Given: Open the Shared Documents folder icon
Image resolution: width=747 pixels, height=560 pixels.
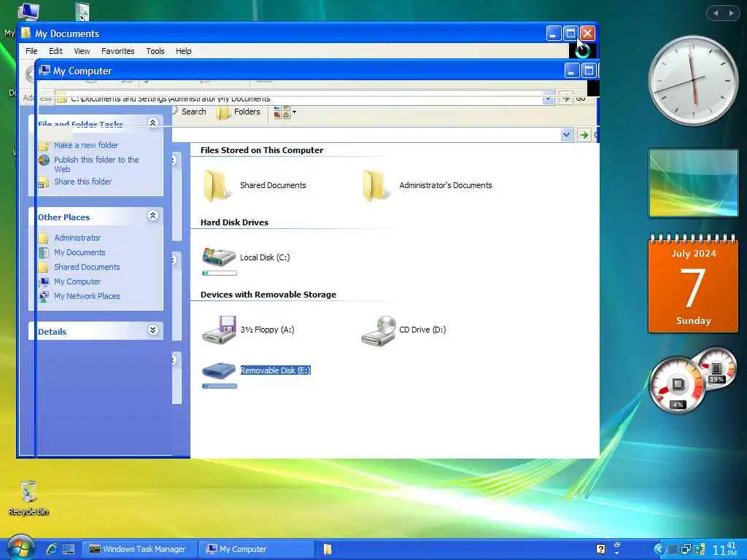Looking at the screenshot, I should tap(216, 185).
